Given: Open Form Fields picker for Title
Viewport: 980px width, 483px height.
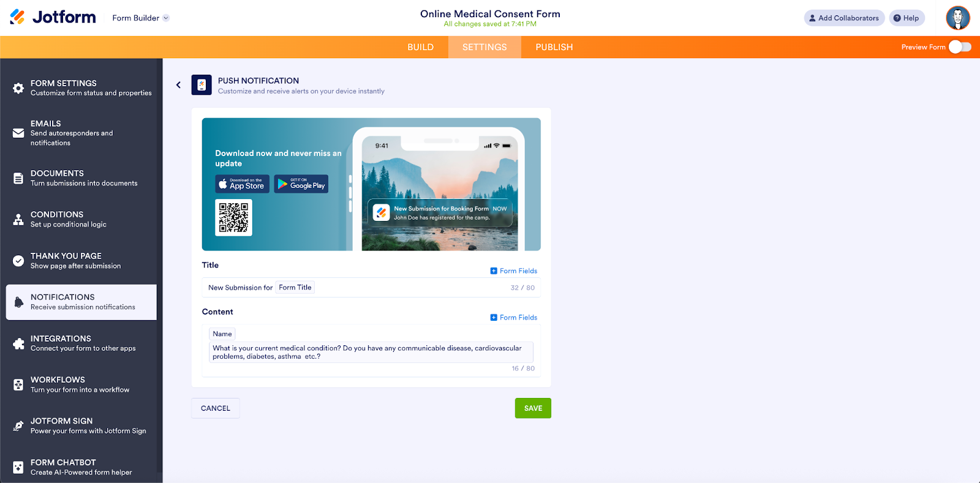Looking at the screenshot, I should point(513,271).
